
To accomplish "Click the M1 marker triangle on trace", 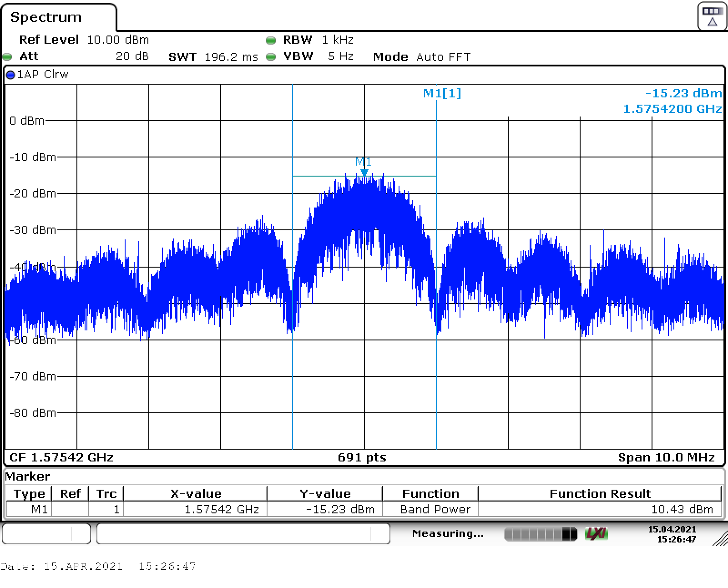I will point(364,172).
